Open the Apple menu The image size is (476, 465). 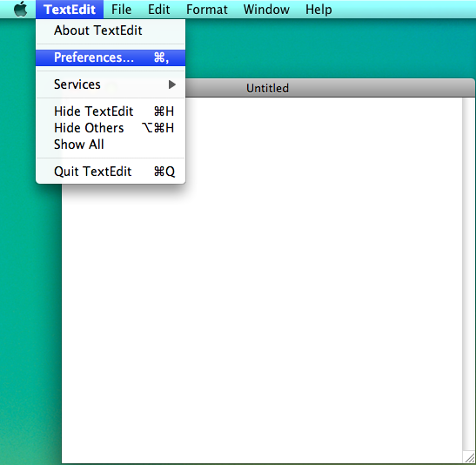pyautogui.click(x=20, y=9)
